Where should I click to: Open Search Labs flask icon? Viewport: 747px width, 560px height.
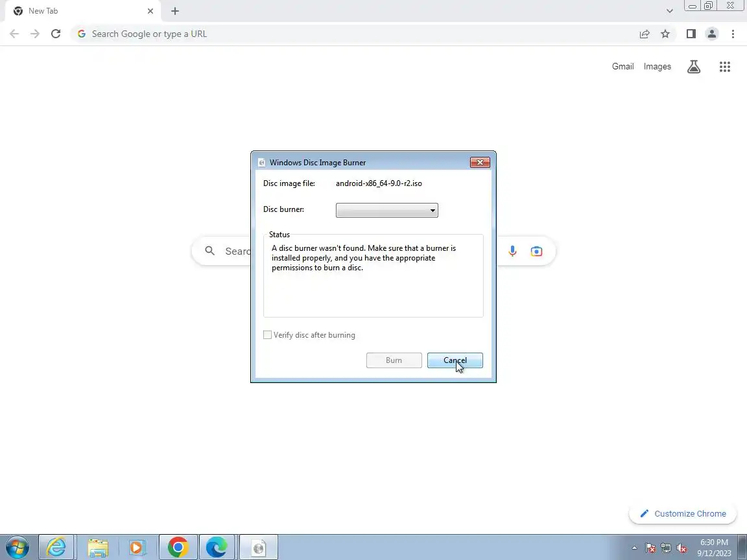(x=694, y=67)
